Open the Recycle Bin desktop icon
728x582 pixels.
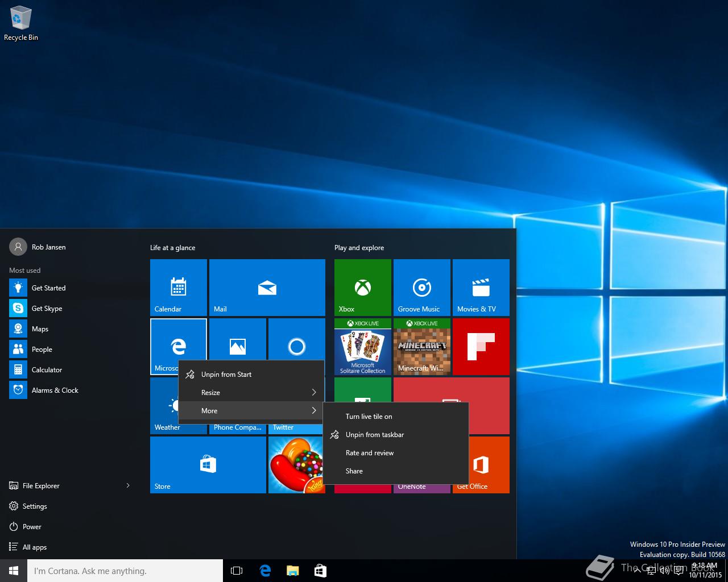[21, 24]
